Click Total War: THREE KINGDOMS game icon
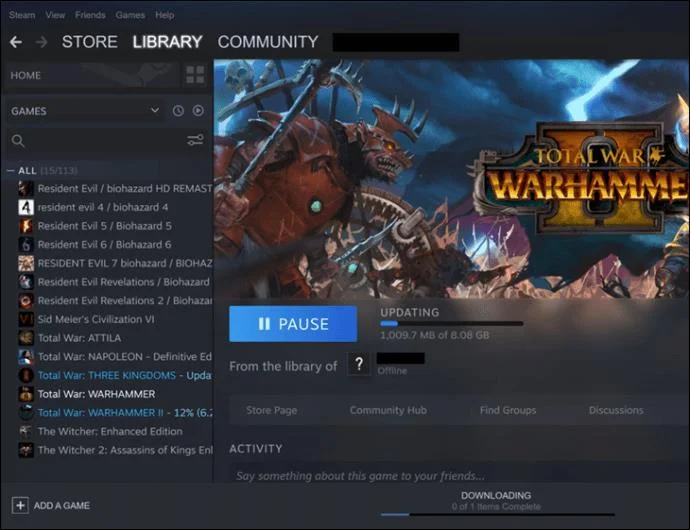690x530 pixels. (x=26, y=375)
